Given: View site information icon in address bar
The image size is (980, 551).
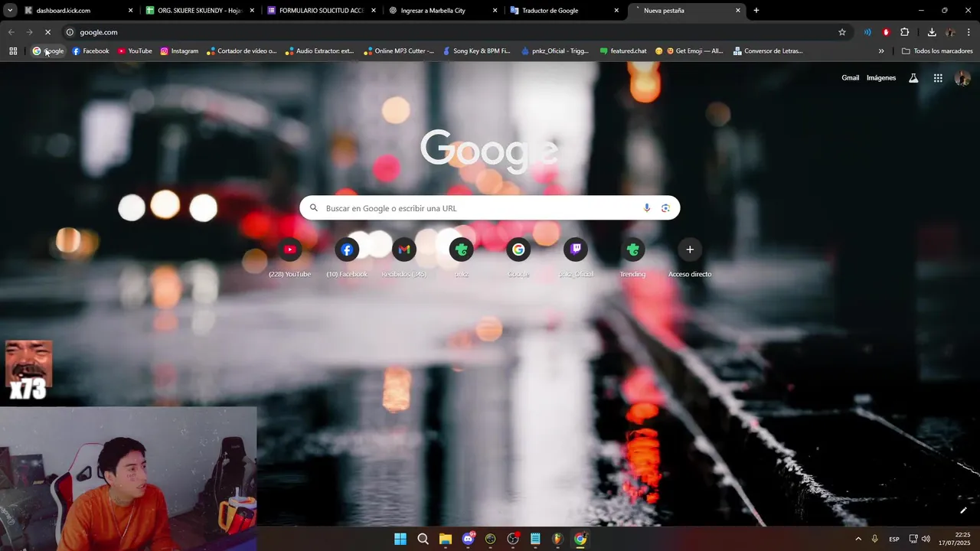Looking at the screenshot, I should (70, 32).
